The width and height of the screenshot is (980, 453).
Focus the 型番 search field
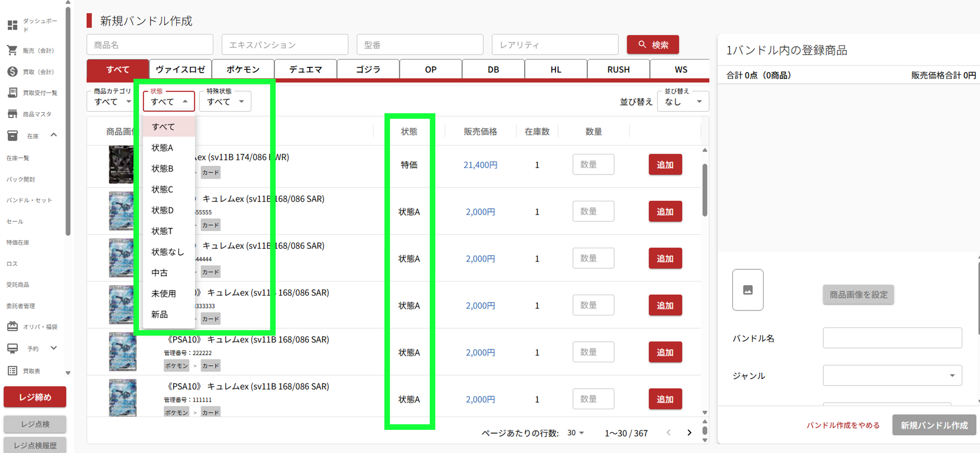click(420, 45)
